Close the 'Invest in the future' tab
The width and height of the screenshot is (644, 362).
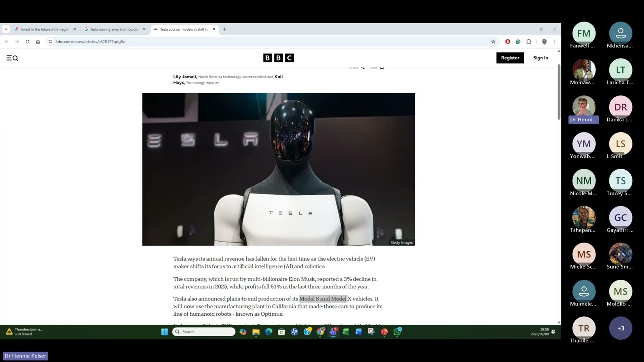[75, 29]
